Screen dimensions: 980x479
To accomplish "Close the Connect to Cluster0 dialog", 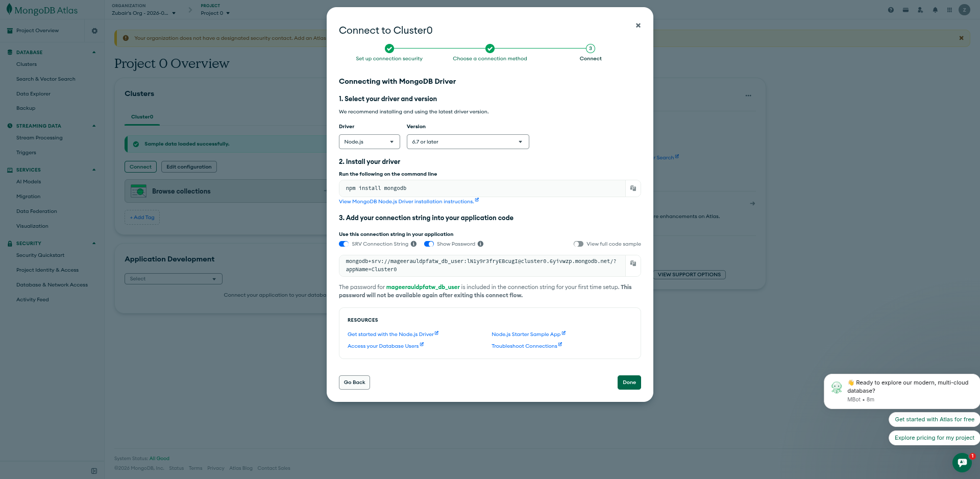I will [x=638, y=26].
